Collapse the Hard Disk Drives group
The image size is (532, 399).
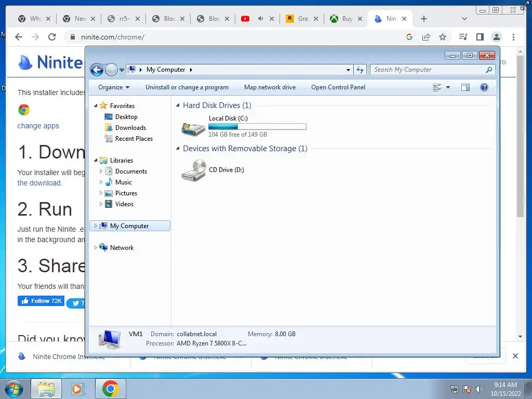point(178,105)
